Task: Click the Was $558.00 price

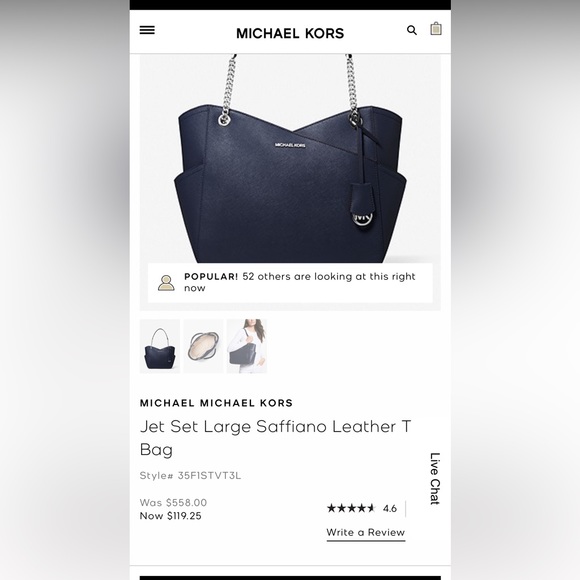Action: (173, 502)
